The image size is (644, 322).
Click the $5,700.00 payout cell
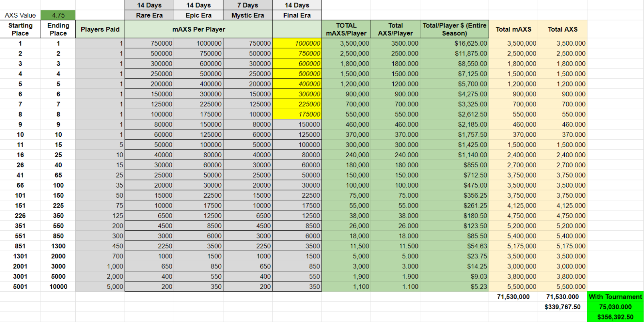point(455,84)
